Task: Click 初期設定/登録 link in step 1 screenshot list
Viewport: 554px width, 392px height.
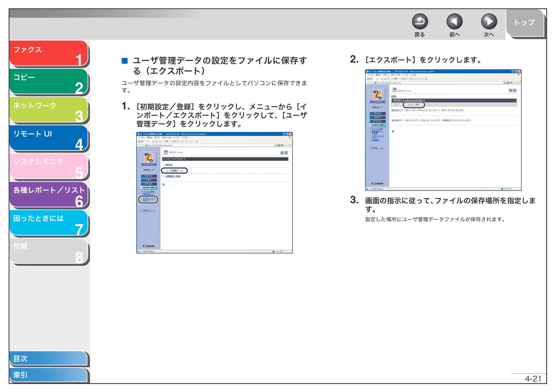Action: coord(173,176)
